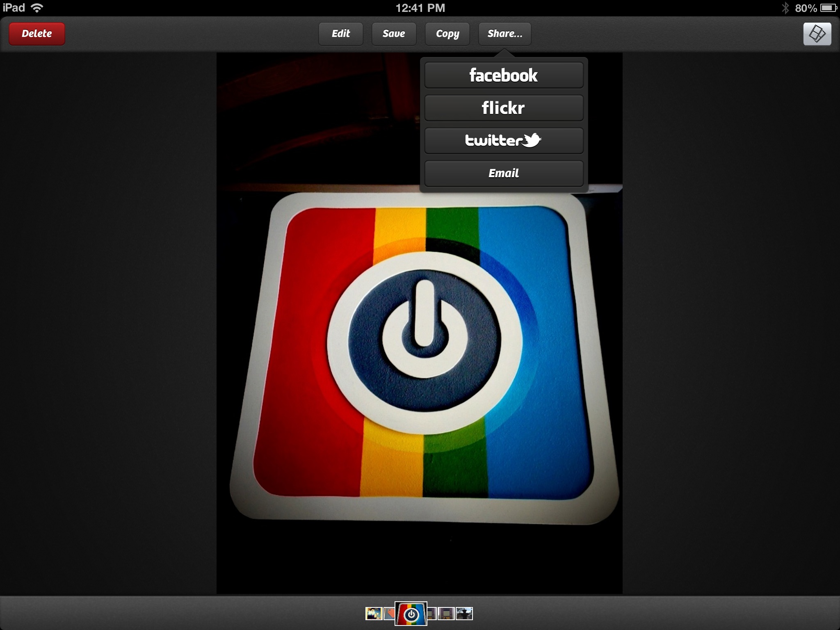
Task: Copy the photo to clipboard
Action: [447, 34]
